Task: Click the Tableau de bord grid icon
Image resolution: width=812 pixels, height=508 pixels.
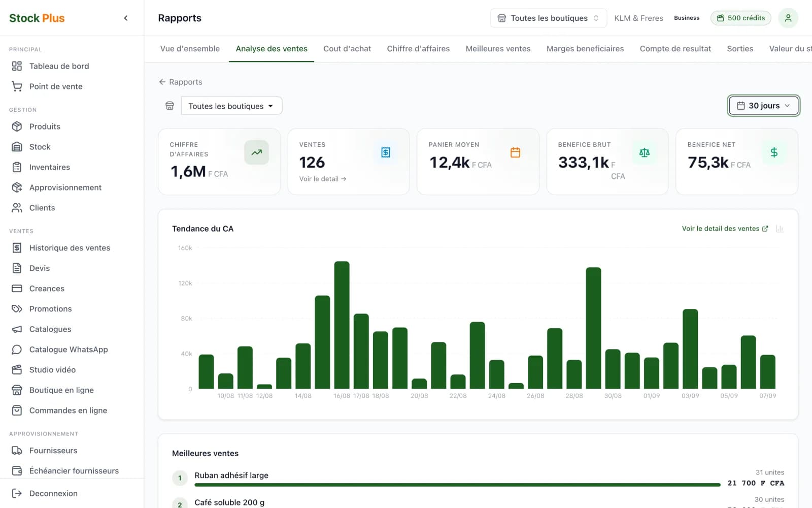Action: click(17, 66)
